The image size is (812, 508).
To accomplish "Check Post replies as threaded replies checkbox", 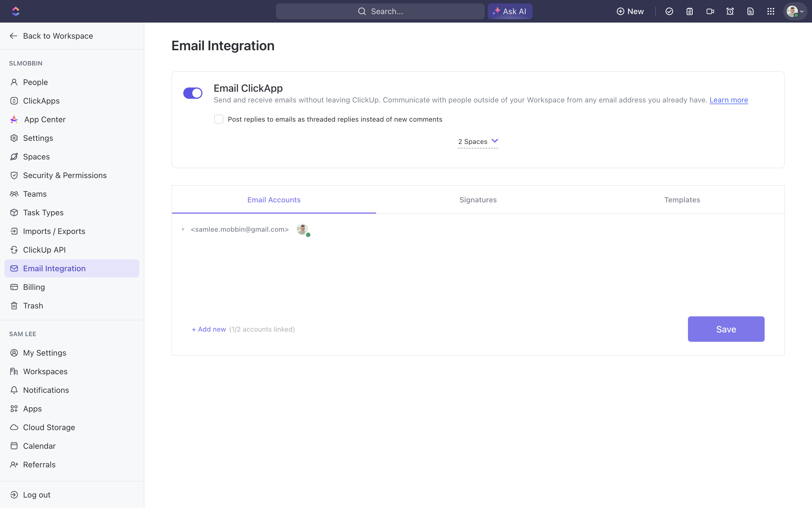I will tap(219, 119).
